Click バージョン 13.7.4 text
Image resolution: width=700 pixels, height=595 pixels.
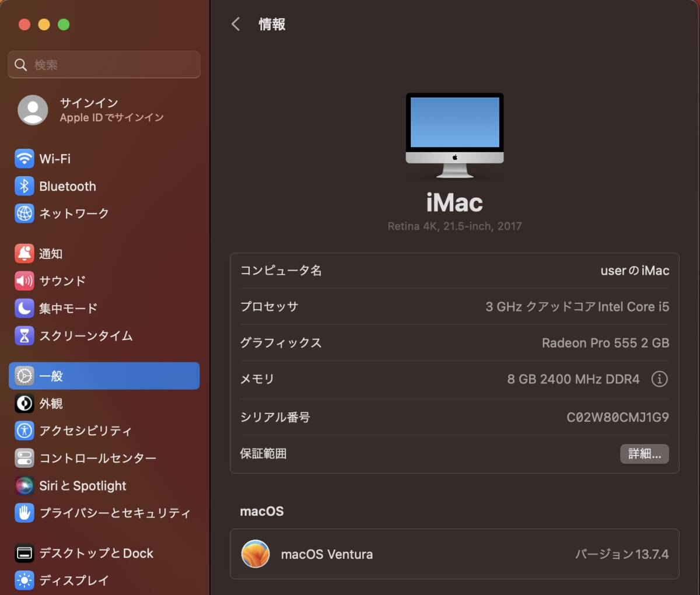[x=622, y=554]
